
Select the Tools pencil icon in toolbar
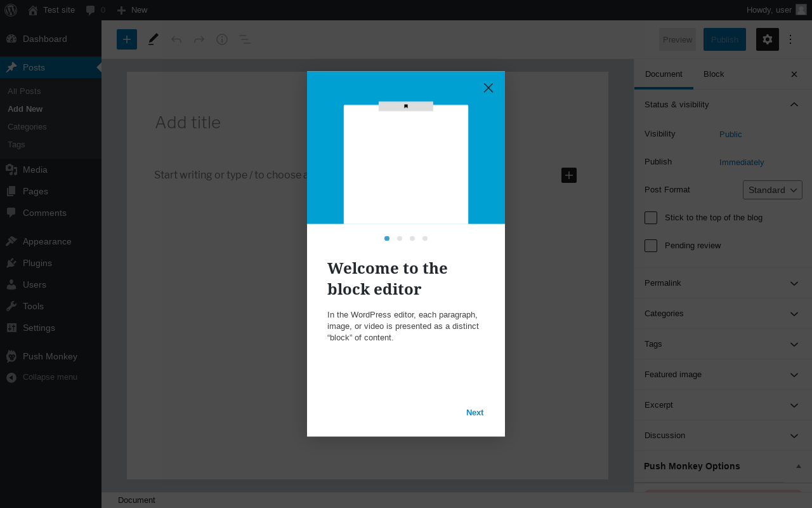pyautogui.click(x=154, y=39)
